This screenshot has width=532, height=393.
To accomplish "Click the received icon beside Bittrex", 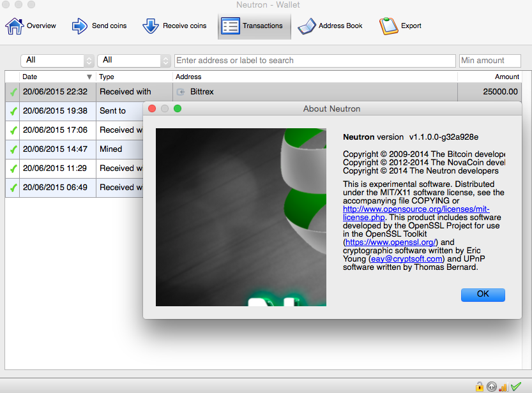I will pyautogui.click(x=181, y=92).
